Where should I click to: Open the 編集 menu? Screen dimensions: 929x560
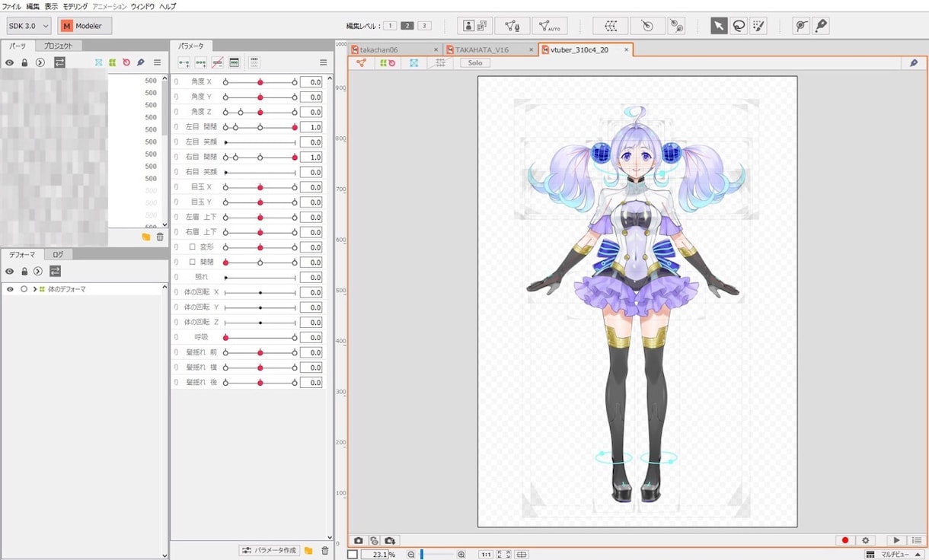pyautogui.click(x=33, y=6)
